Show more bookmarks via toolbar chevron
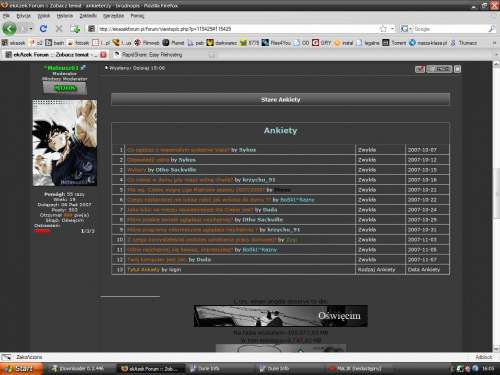This screenshot has height=375, width=500. (x=494, y=43)
